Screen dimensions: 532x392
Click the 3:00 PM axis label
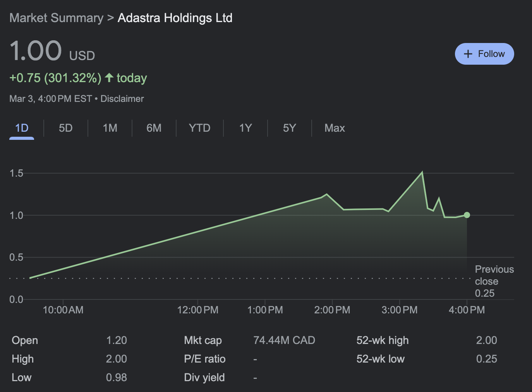(x=400, y=310)
